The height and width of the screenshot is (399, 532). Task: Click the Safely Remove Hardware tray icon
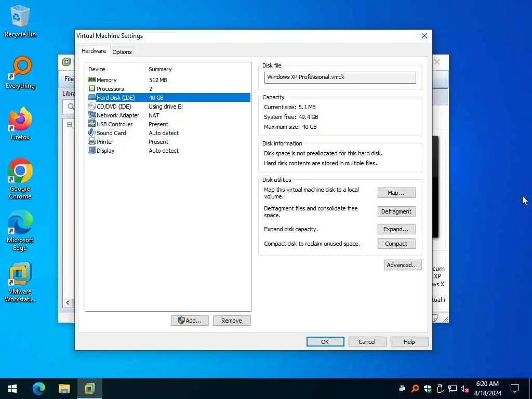click(x=440, y=389)
